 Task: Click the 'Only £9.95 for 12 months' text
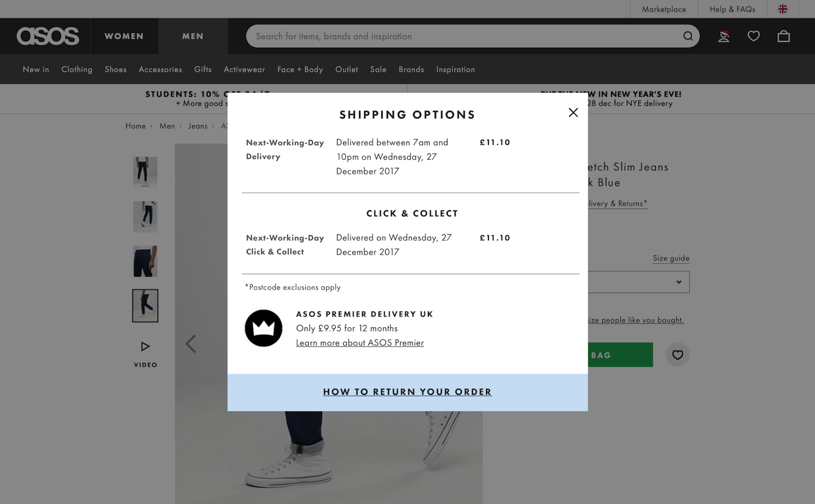[347, 328]
